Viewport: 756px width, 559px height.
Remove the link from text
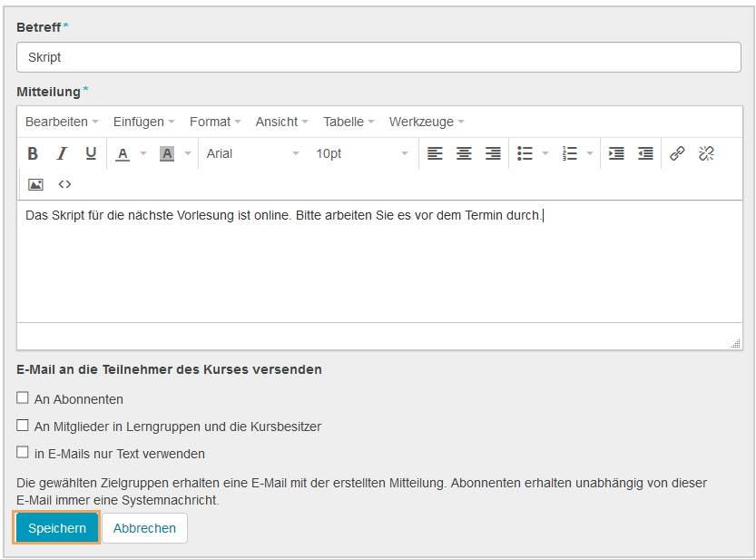point(706,153)
